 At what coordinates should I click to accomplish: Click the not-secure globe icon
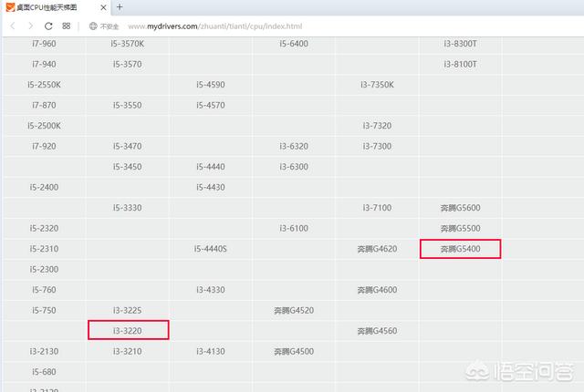(x=93, y=26)
